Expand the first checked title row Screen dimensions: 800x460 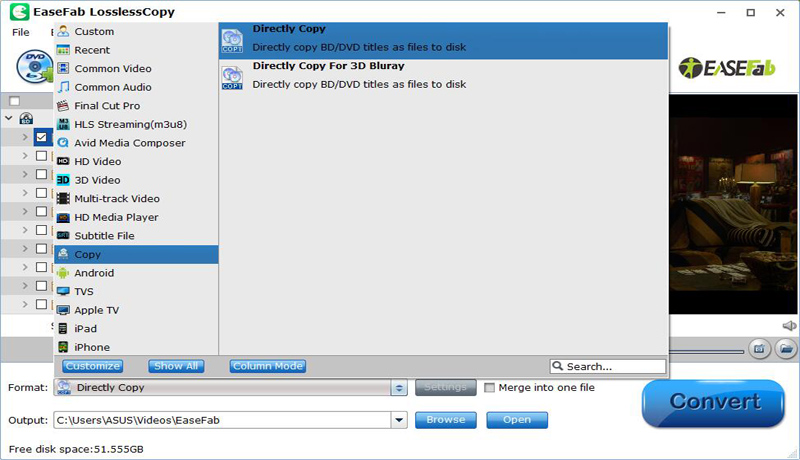(25, 137)
